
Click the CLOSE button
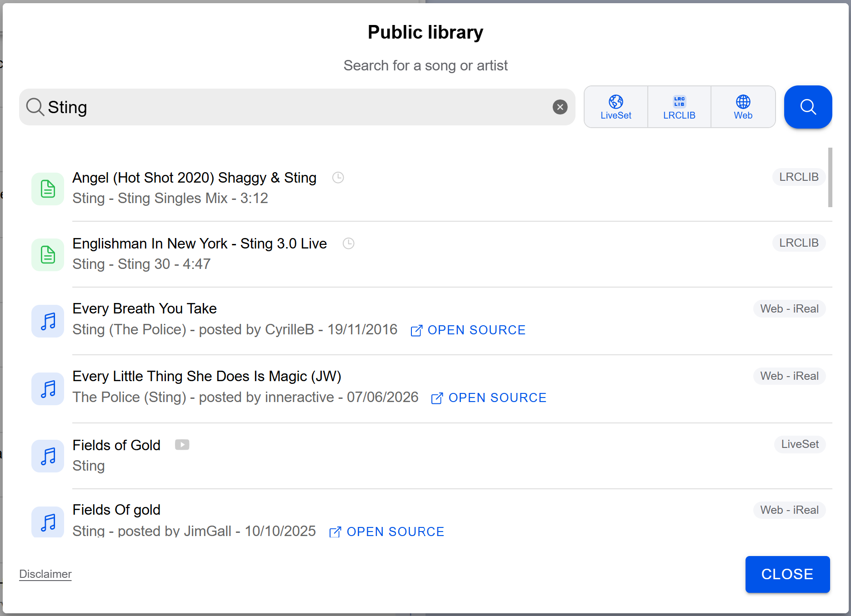pyautogui.click(x=787, y=574)
